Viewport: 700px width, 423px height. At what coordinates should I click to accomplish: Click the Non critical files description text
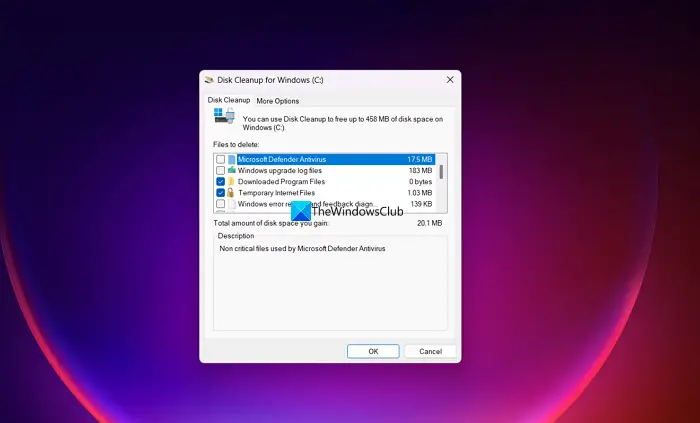[x=302, y=249]
